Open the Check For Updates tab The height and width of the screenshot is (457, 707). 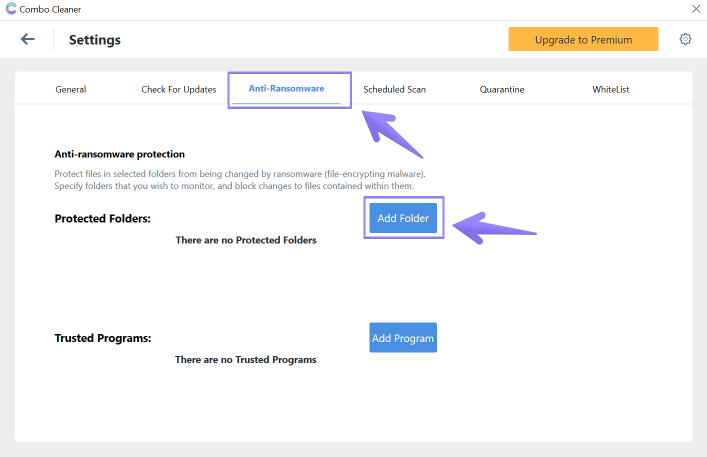pos(179,89)
